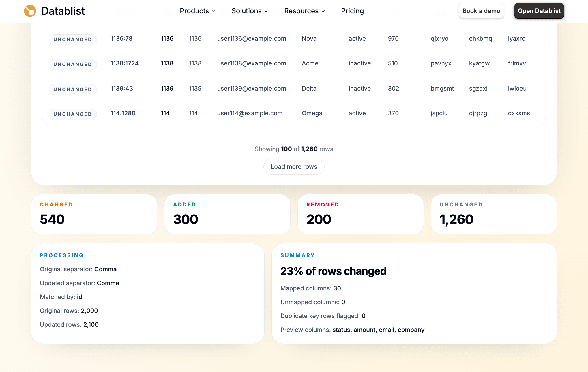Viewport: 588px width, 372px height.
Task: Click the Showing 100 of 1,260 rows text
Action: coord(294,149)
